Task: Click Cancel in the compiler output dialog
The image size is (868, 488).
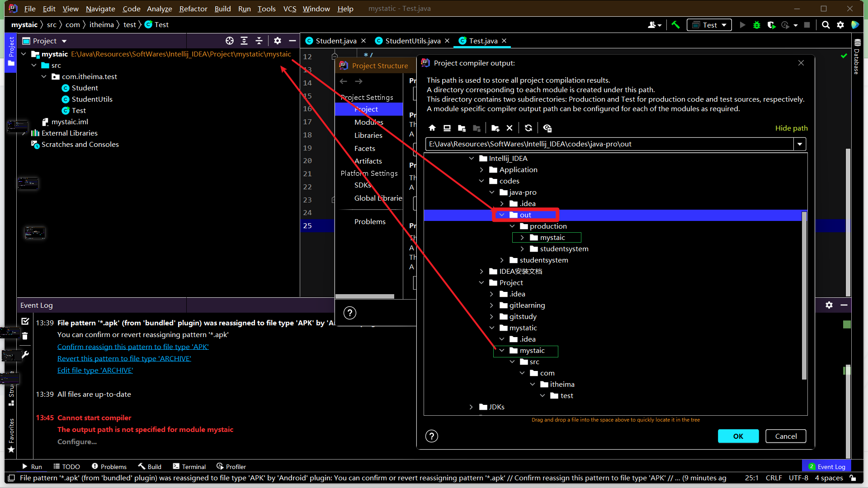Action: point(786,436)
